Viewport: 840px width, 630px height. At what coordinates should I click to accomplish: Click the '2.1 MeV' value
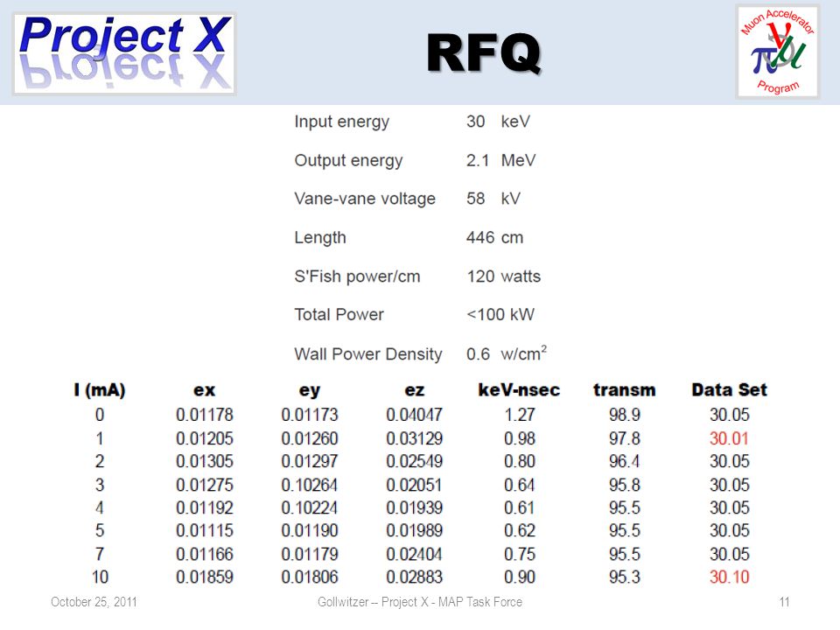coord(500,160)
